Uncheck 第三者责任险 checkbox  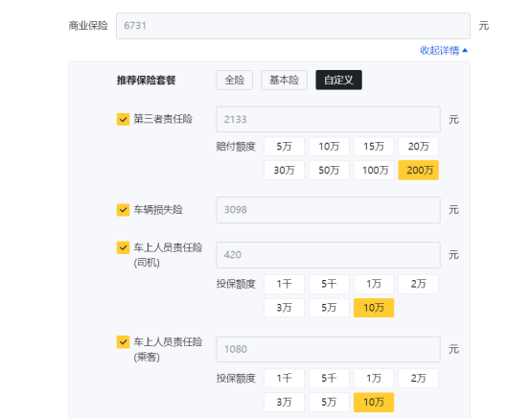pos(123,119)
